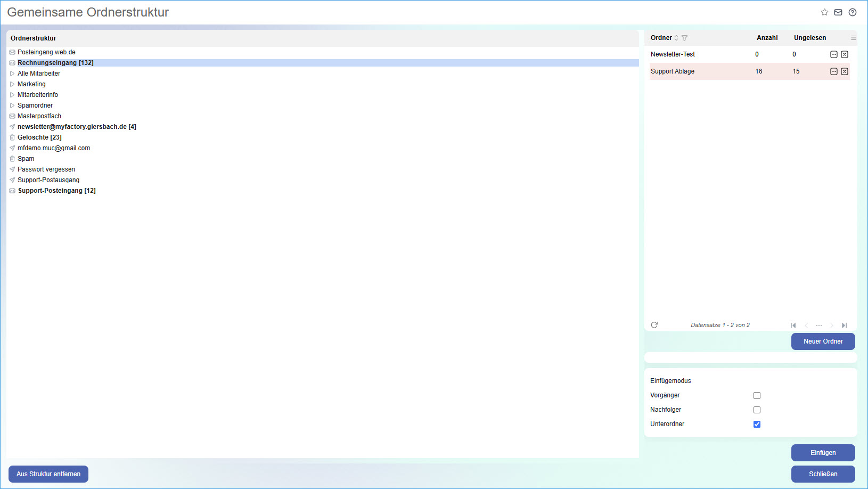Click the Anzahl column header
Screen dimensions: 868x489
pyautogui.click(x=767, y=38)
